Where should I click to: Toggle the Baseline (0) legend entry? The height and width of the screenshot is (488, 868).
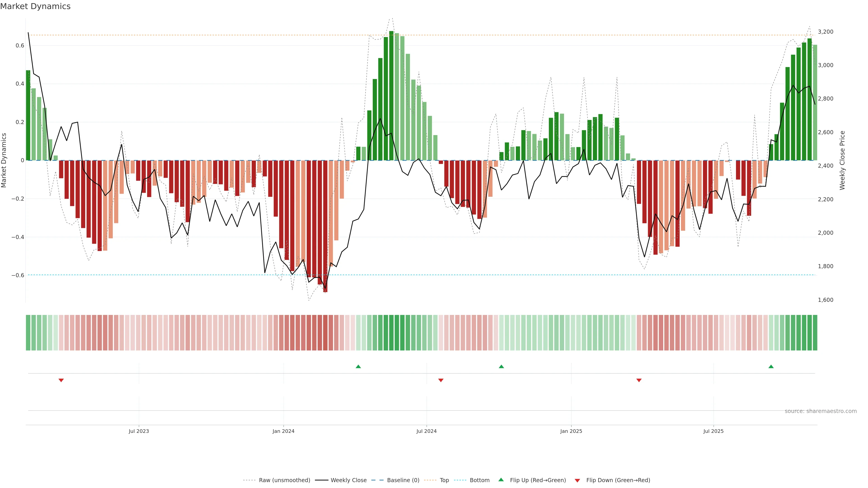click(x=403, y=480)
